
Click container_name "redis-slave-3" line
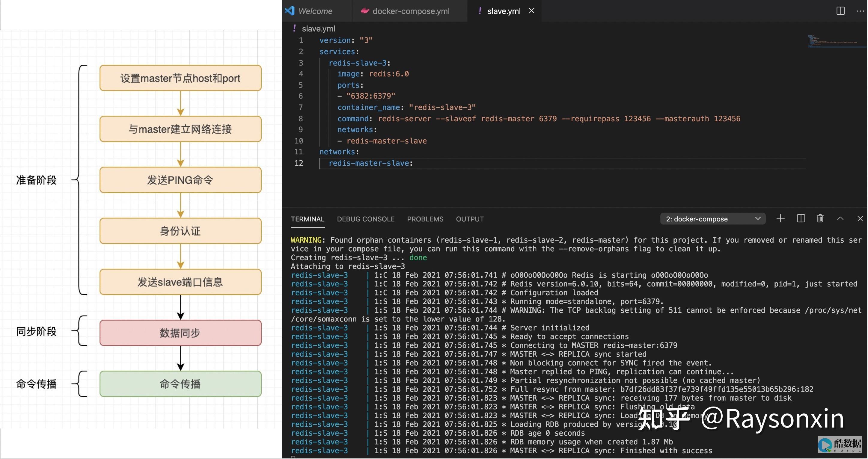point(406,108)
